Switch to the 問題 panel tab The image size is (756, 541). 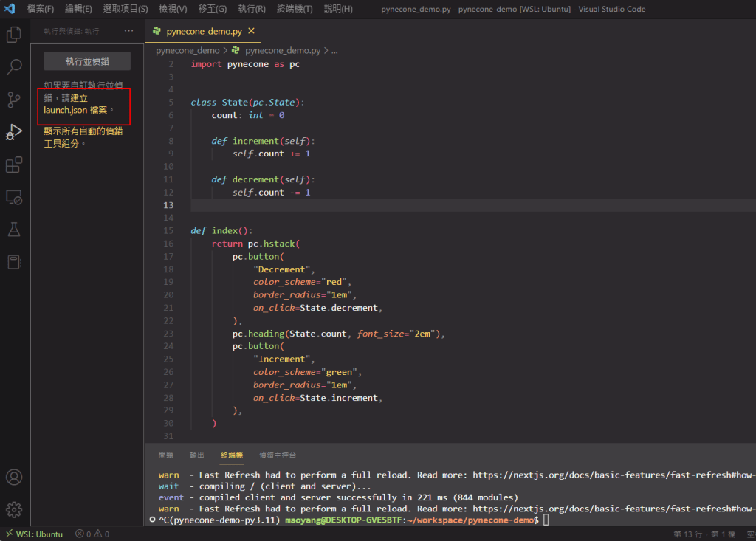(x=166, y=455)
